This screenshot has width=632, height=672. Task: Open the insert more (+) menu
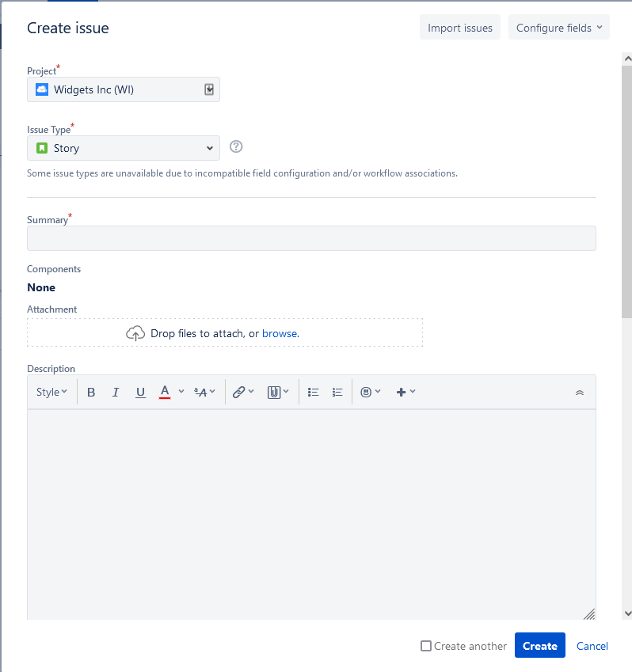pos(405,392)
